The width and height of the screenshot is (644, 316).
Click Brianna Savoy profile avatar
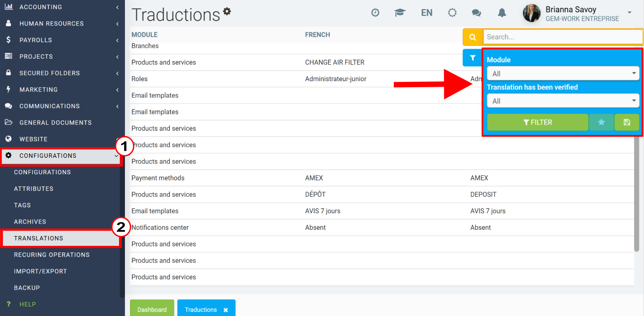point(532,13)
